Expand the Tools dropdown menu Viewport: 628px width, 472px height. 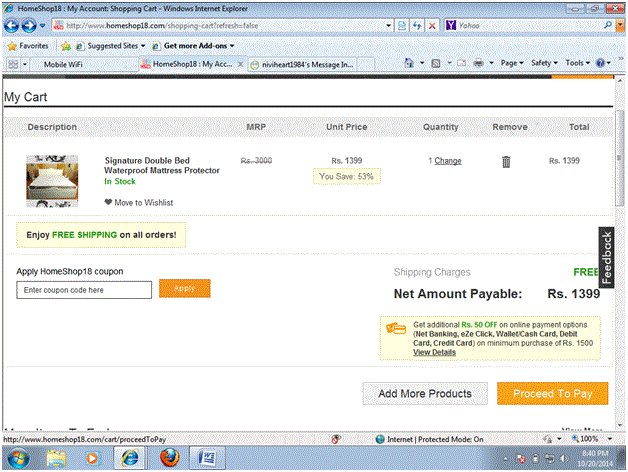[576, 63]
